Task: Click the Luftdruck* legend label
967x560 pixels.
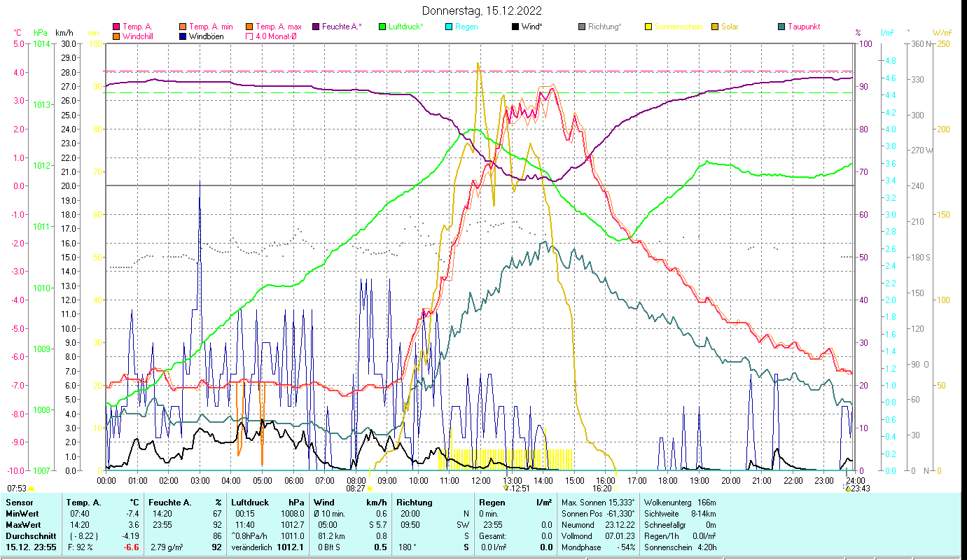Action: [406, 27]
